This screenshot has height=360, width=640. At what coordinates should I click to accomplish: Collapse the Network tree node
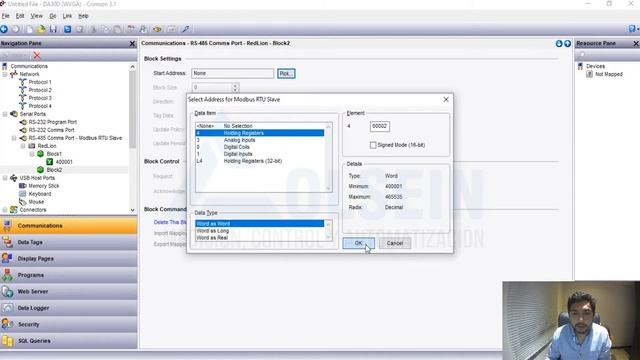click(5, 74)
